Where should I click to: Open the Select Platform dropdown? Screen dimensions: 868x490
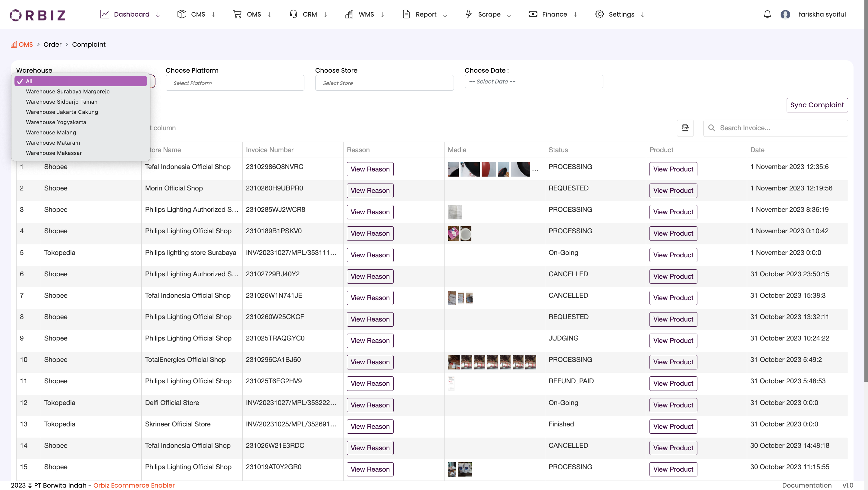click(234, 83)
